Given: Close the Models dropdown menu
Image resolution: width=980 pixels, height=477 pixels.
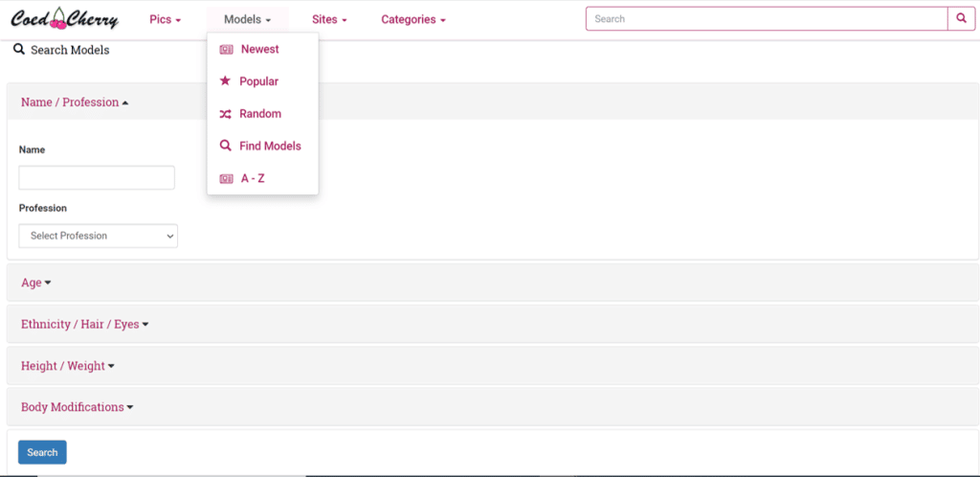Looking at the screenshot, I should (x=248, y=19).
